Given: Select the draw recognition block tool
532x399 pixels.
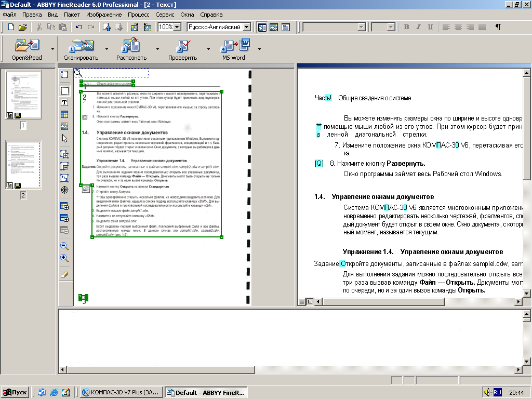Looking at the screenshot, I should (64, 90).
